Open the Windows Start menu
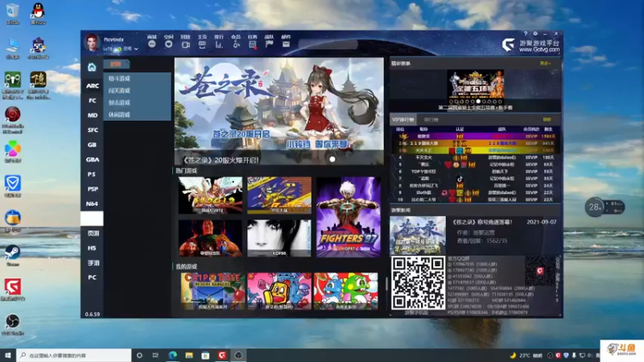The height and width of the screenshot is (362, 644). click(8, 355)
